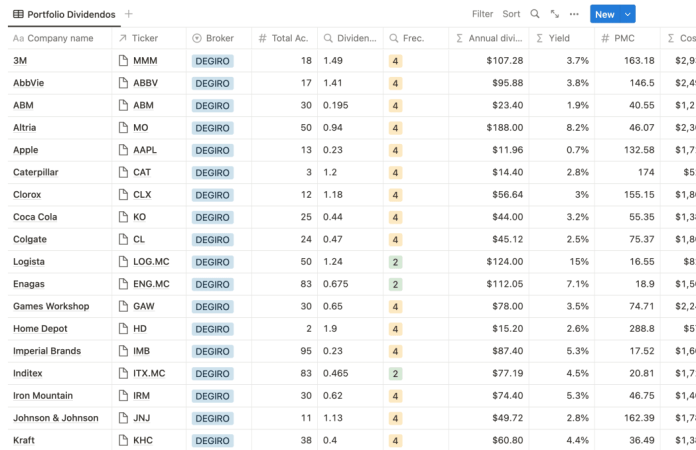The image size is (696, 450).
Task: Click Total Ac. cell 95 for Imperial Brands
Action: point(306,351)
